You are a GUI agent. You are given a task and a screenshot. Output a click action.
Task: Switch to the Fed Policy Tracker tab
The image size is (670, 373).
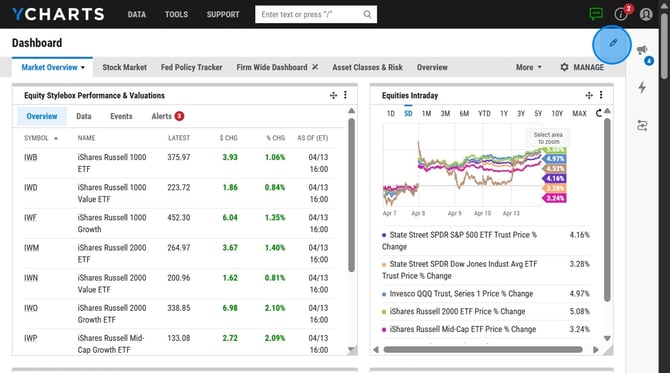point(191,67)
